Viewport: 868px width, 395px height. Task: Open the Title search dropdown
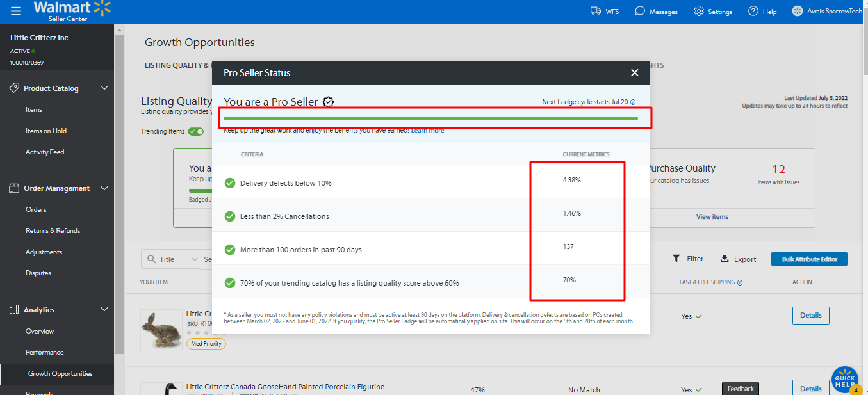tap(170, 259)
